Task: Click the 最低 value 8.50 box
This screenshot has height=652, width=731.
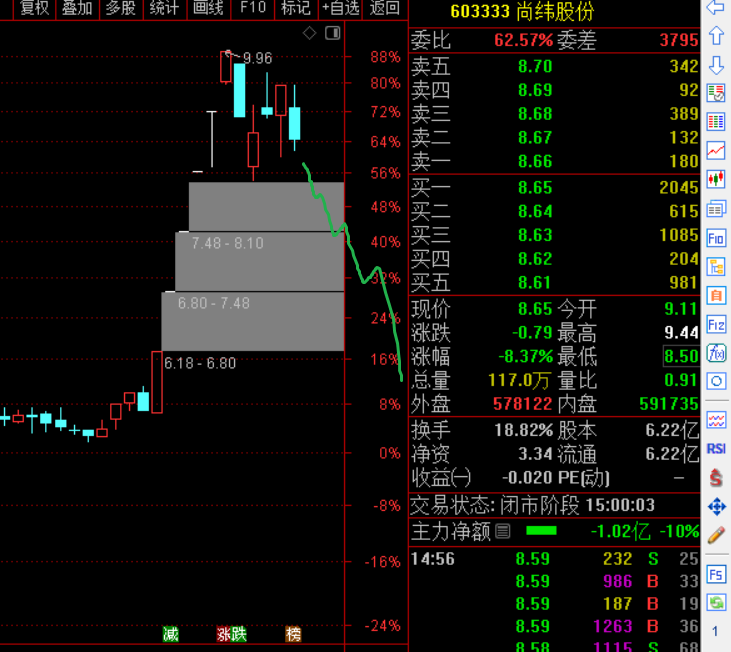Action: pos(681,357)
